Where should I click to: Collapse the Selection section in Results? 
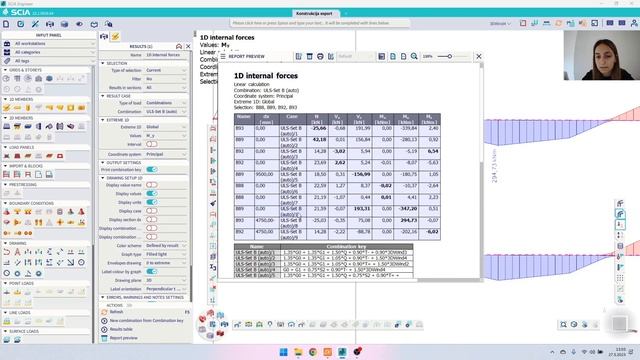pos(103,63)
